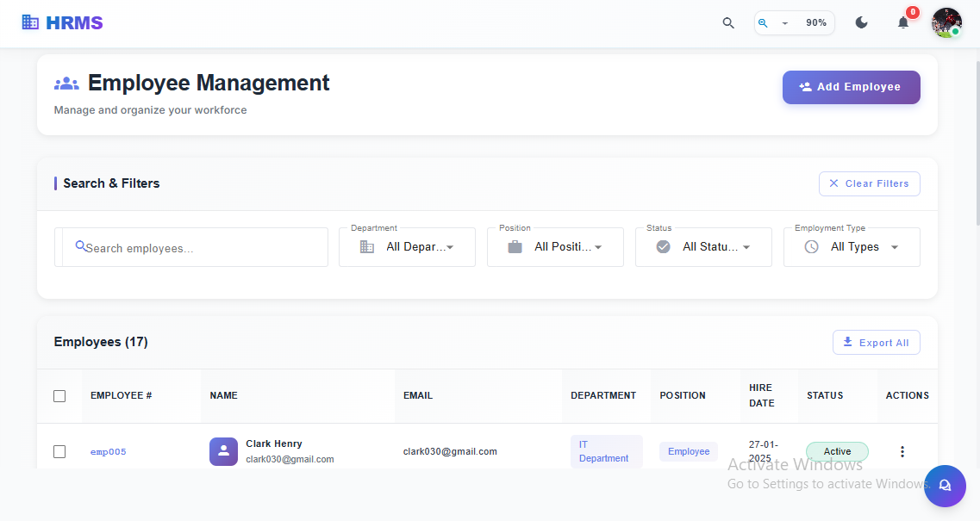Viewport: 980px width, 521px height.
Task: Click the checkmark icon in Status filter
Action: click(x=663, y=247)
